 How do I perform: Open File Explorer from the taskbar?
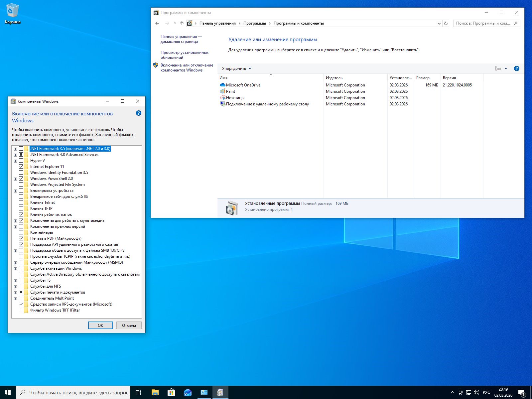[154, 392]
